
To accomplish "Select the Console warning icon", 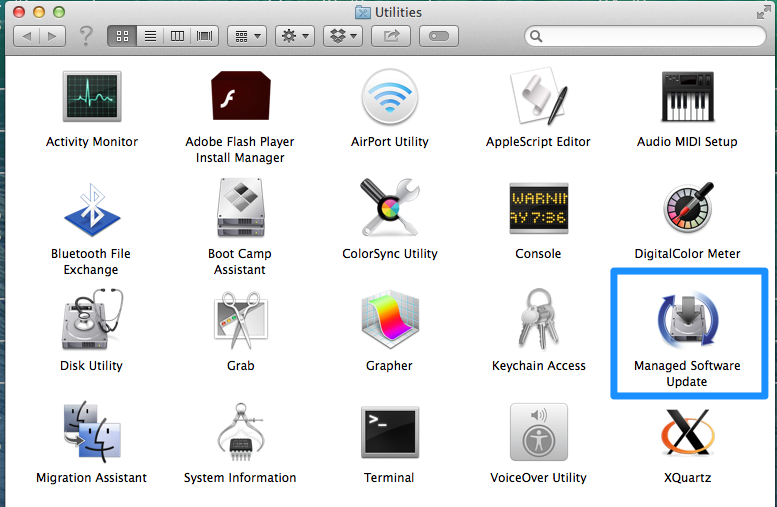I will [x=539, y=208].
